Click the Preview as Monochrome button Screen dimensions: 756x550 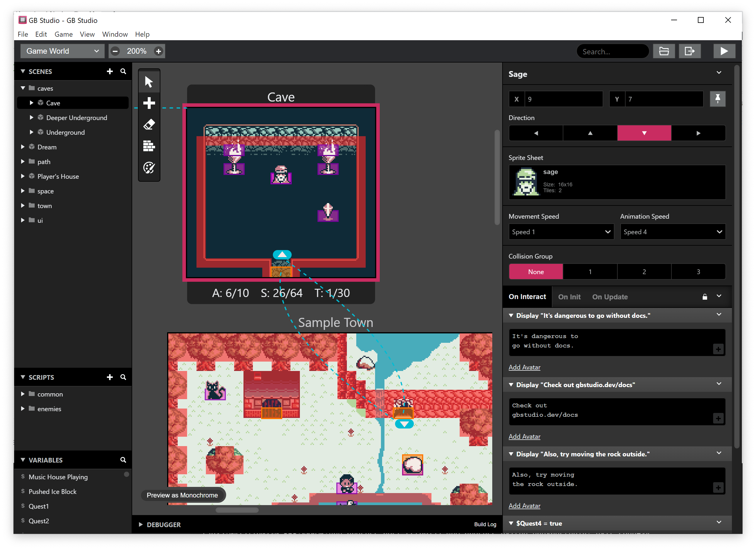point(182,495)
